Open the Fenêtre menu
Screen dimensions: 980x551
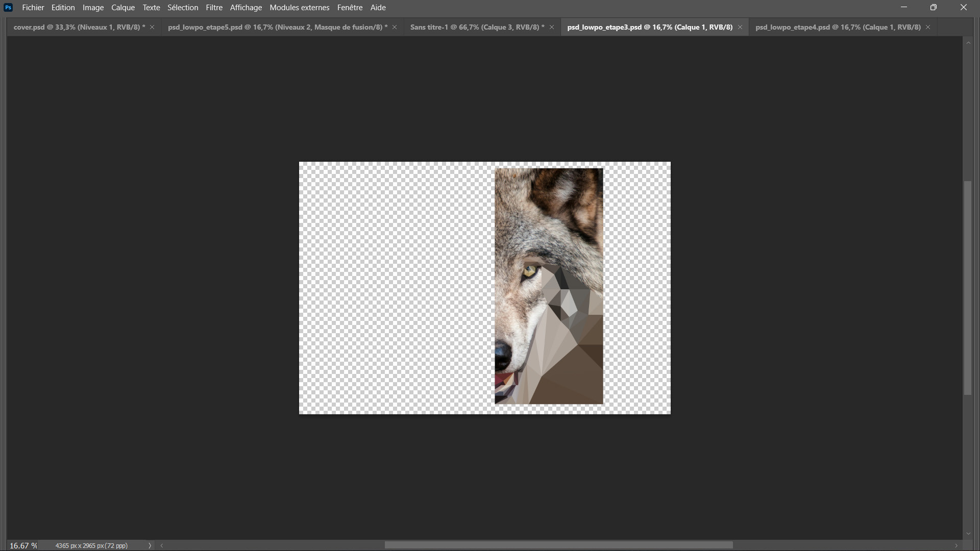click(350, 8)
